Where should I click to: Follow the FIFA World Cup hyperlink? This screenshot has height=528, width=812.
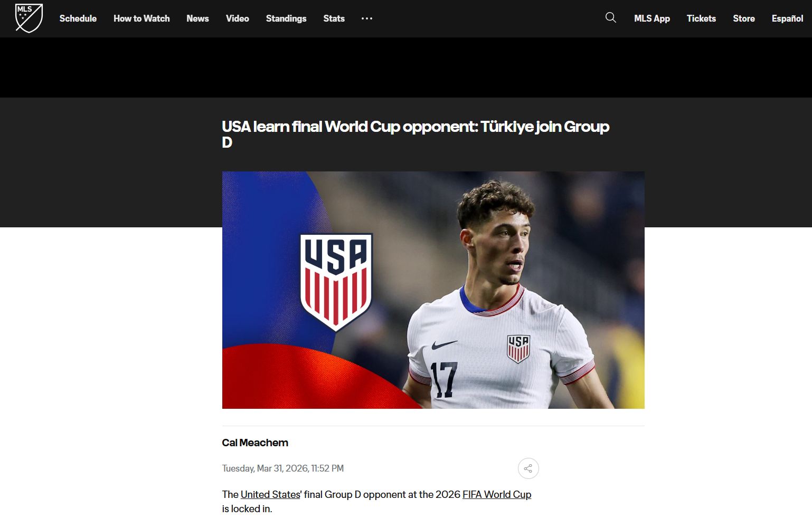pyautogui.click(x=497, y=494)
